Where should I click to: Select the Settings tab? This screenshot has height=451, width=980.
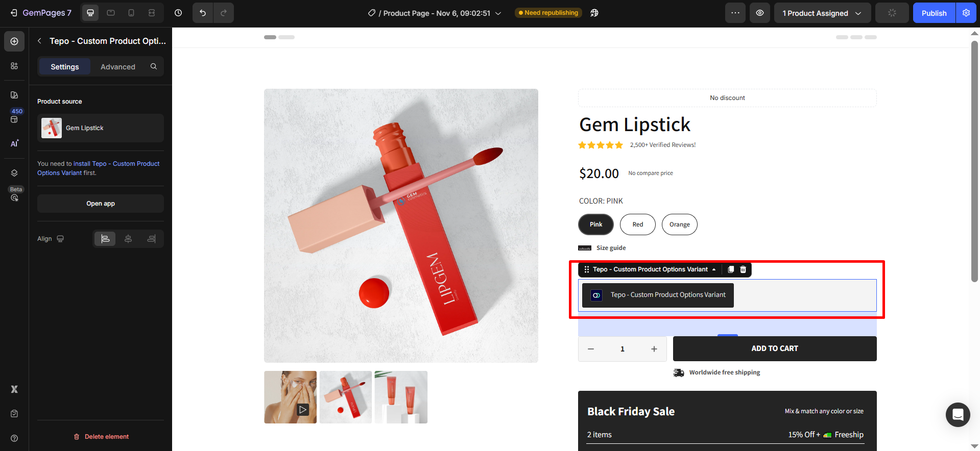[65, 67]
